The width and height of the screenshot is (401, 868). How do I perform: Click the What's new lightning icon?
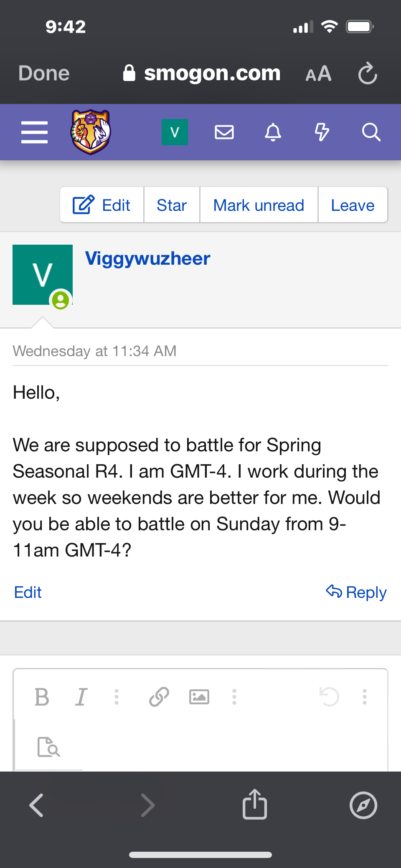coord(322,132)
